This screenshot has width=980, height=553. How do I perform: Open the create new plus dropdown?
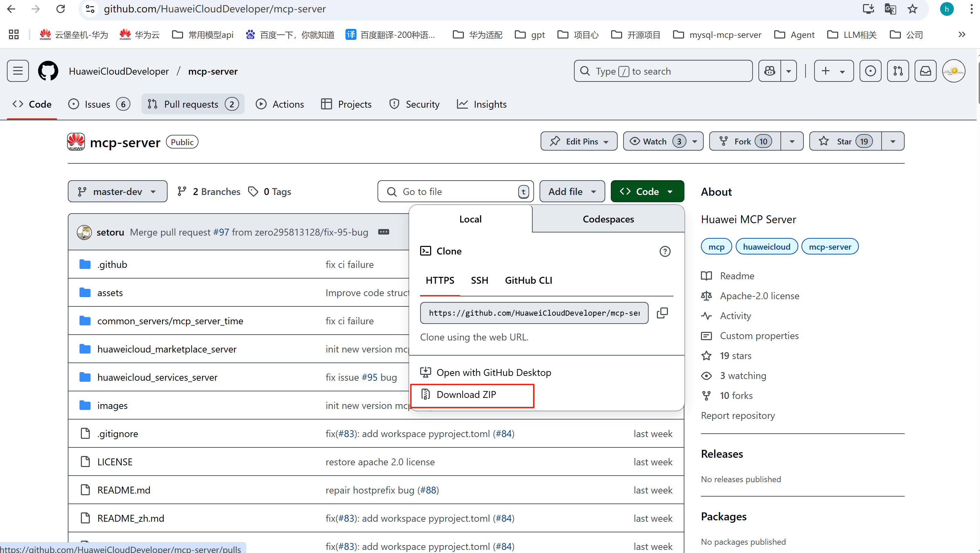tap(833, 71)
